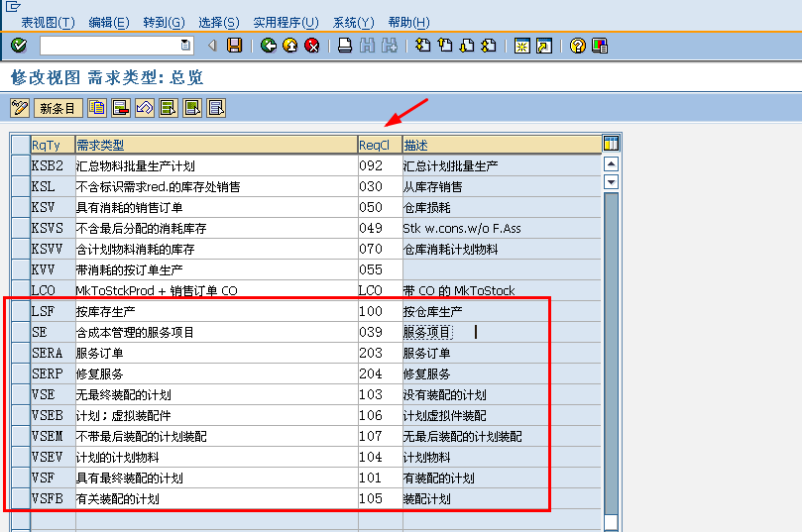Open the command field history dropdown

[185, 46]
